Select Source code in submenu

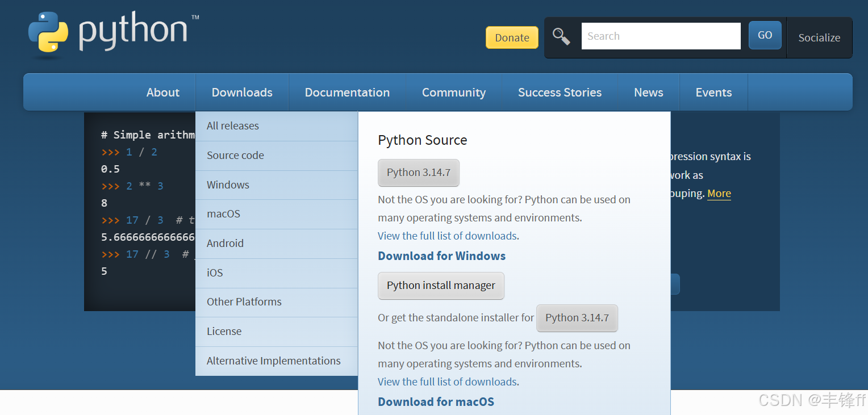click(277, 156)
